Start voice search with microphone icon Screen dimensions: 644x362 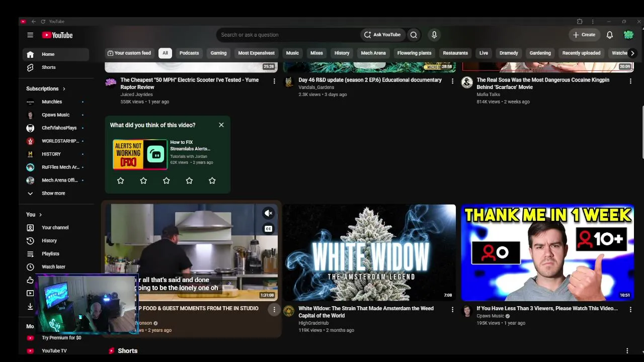(434, 35)
